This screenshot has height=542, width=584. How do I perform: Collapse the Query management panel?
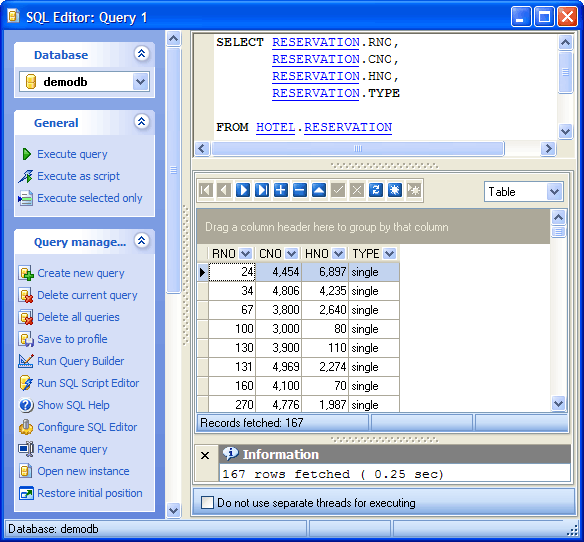[142, 241]
